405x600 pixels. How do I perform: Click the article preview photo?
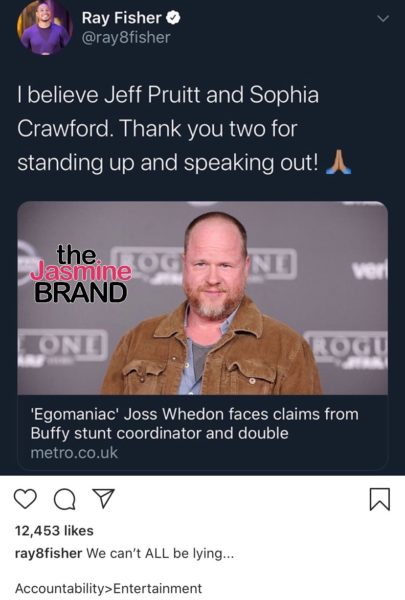202,298
